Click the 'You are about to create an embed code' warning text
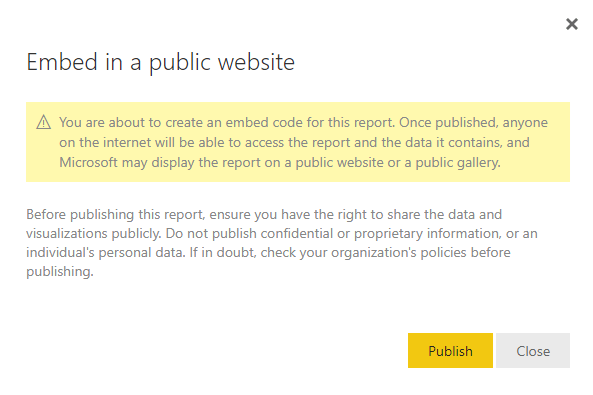Viewport: 593px width, 395px height. (303, 142)
